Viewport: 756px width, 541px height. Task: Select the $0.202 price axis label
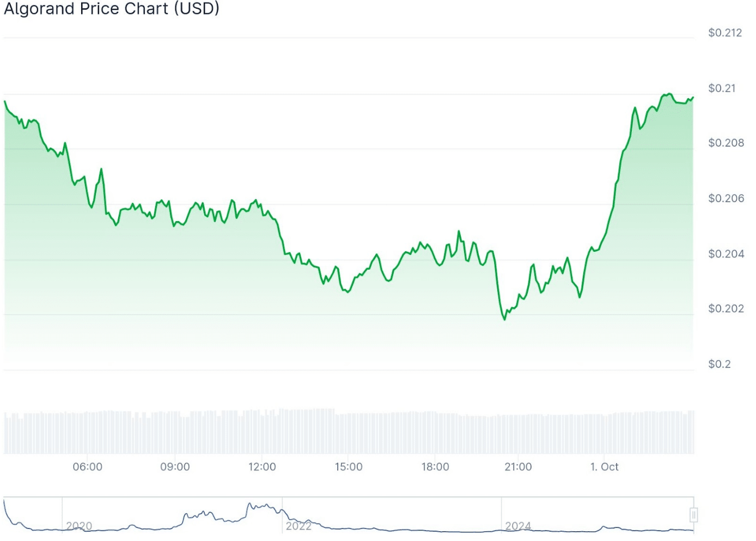coord(726,308)
